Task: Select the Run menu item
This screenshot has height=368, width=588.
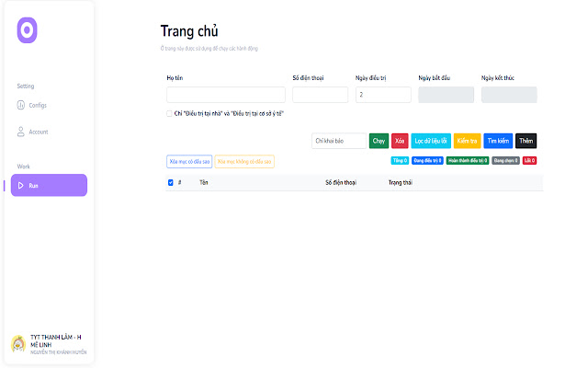Action: point(49,185)
